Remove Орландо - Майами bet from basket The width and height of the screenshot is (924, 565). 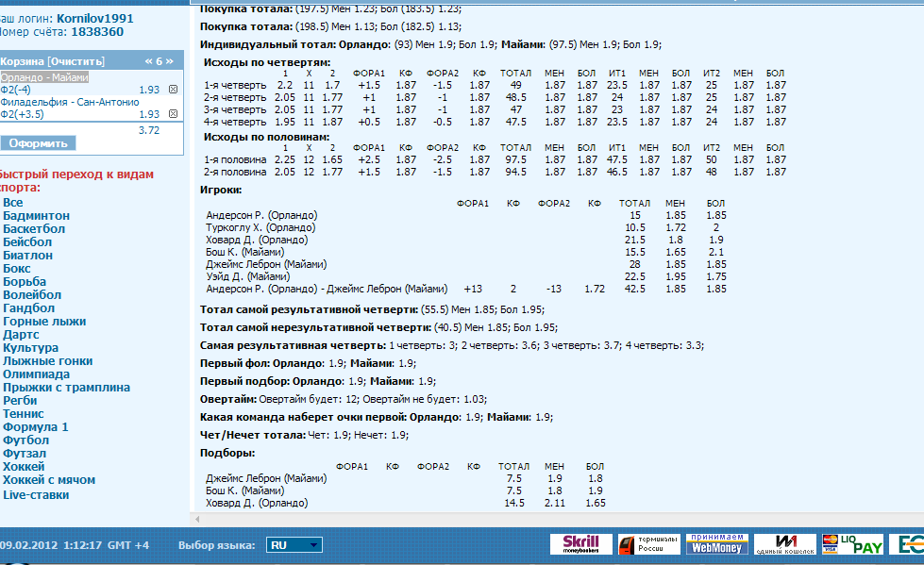[174, 90]
